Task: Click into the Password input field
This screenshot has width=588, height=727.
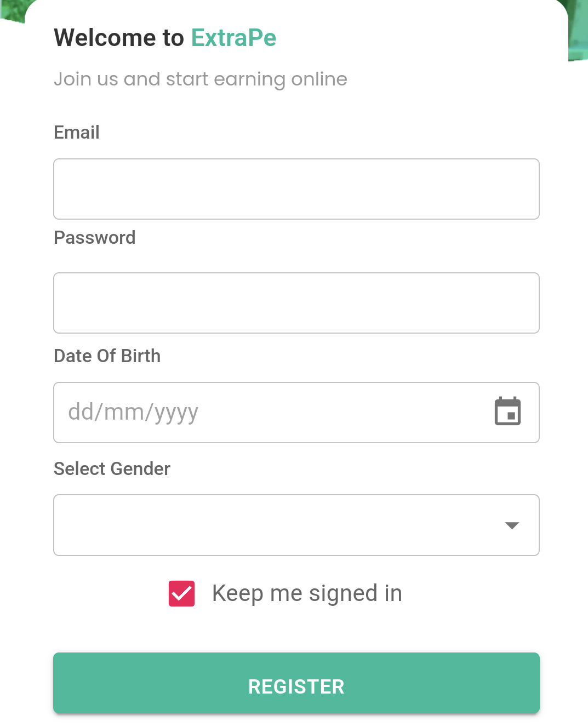Action: (x=296, y=303)
